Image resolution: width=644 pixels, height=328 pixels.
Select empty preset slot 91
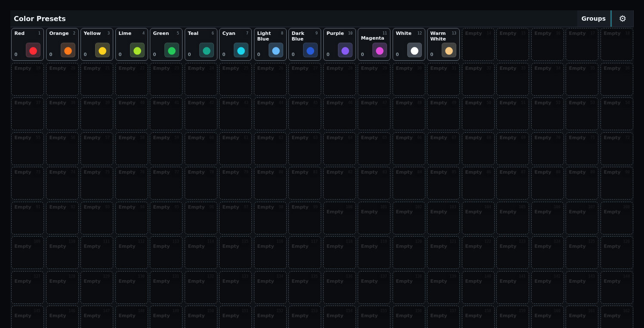(28, 218)
